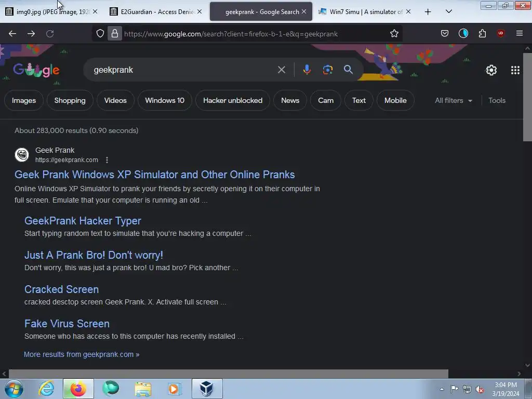Open GeekPrank Hacker Typer link
Screen dimensions: 532x399
coord(83,221)
